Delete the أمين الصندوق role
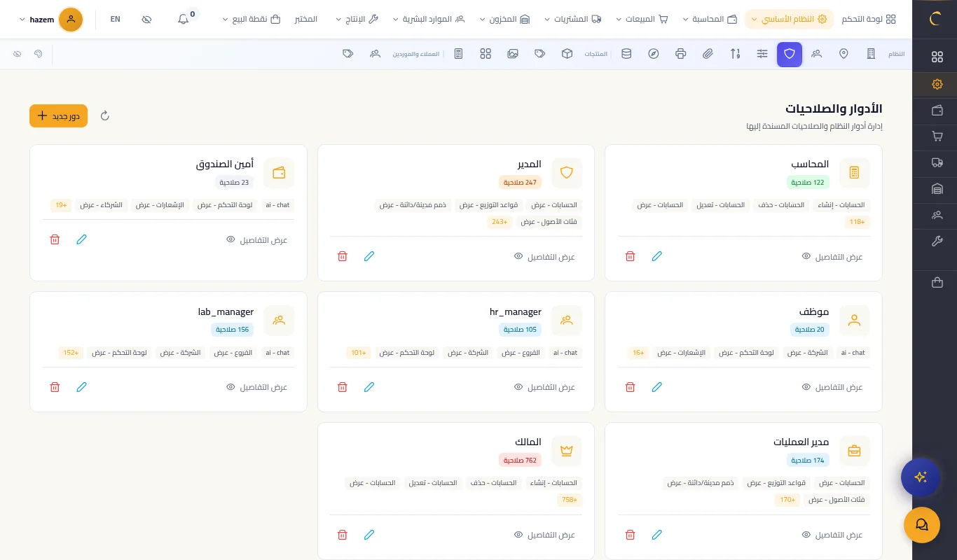957x560 pixels. (55, 239)
